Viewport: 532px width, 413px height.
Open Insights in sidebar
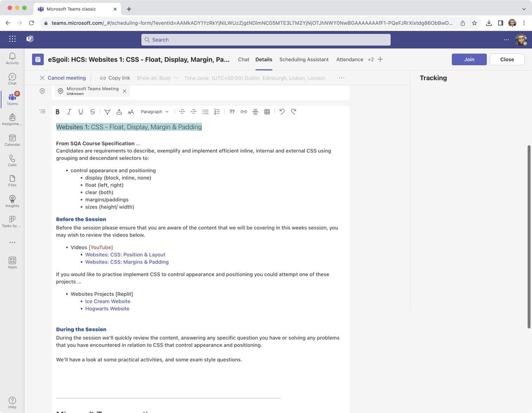[x=12, y=201]
